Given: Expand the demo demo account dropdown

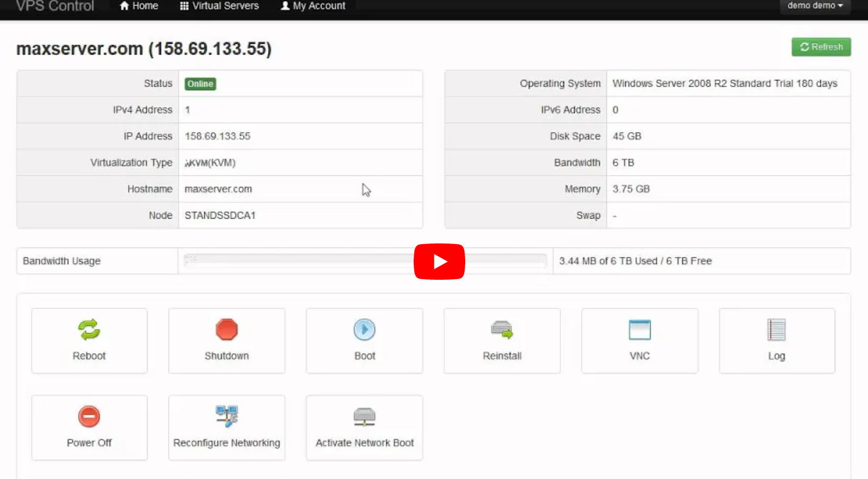Looking at the screenshot, I should pyautogui.click(x=814, y=5).
